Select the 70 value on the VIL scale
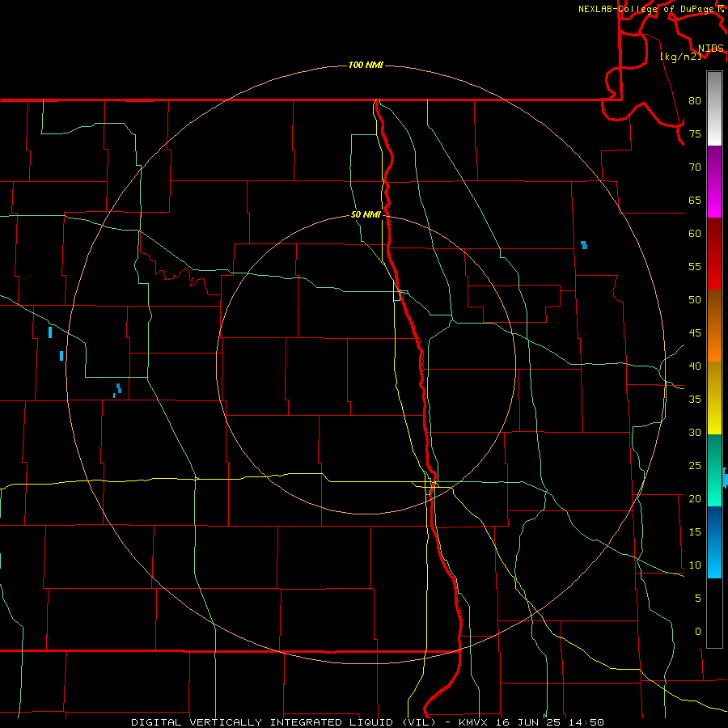 coord(695,167)
